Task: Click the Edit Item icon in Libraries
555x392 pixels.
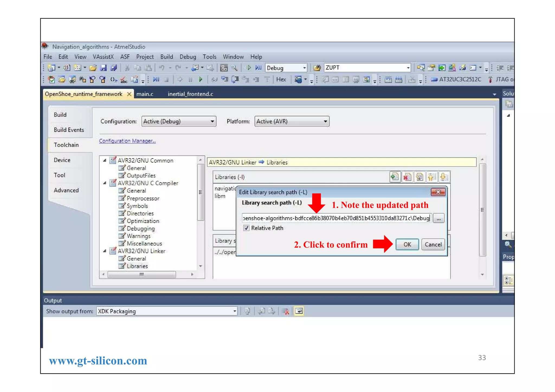Action: pos(420,177)
